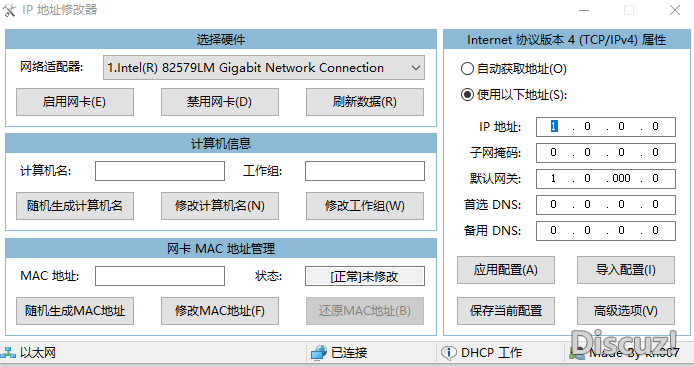694x367 pixels.
Task: Click the MAC address text field
Action: coord(160,276)
